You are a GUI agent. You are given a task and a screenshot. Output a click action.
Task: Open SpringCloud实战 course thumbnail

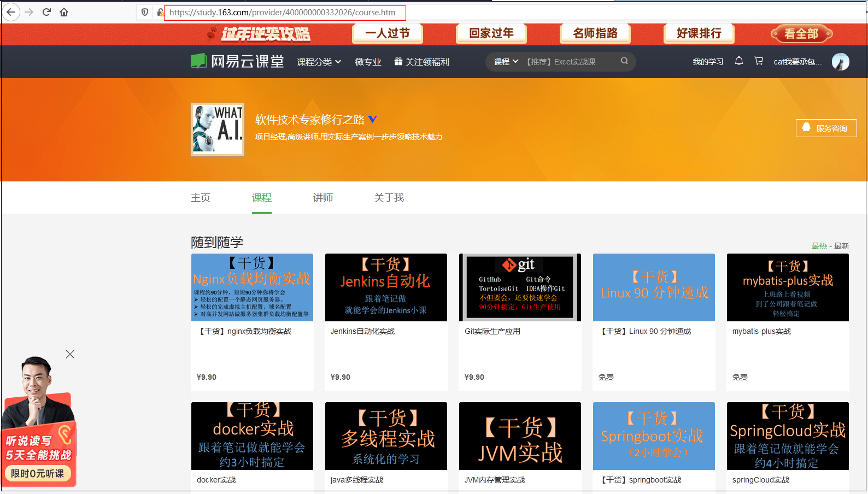[788, 436]
